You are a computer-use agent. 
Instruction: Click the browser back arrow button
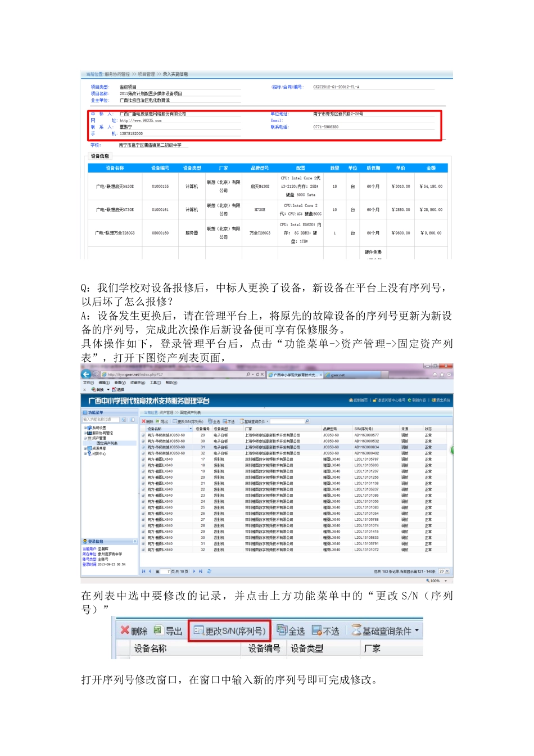86,374
